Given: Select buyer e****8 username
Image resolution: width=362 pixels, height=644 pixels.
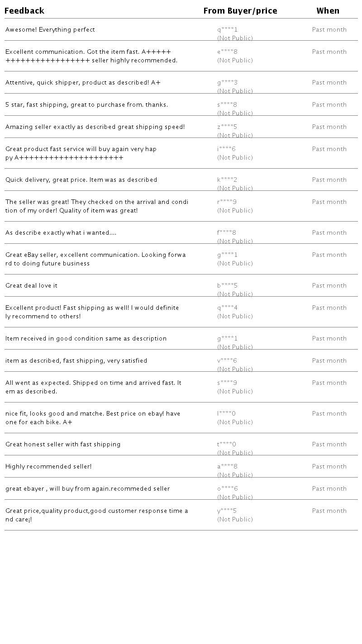Looking at the screenshot, I should (x=227, y=52).
